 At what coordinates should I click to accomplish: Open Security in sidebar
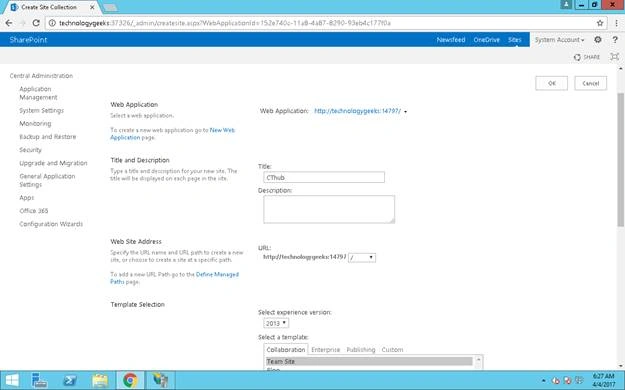[x=30, y=150]
